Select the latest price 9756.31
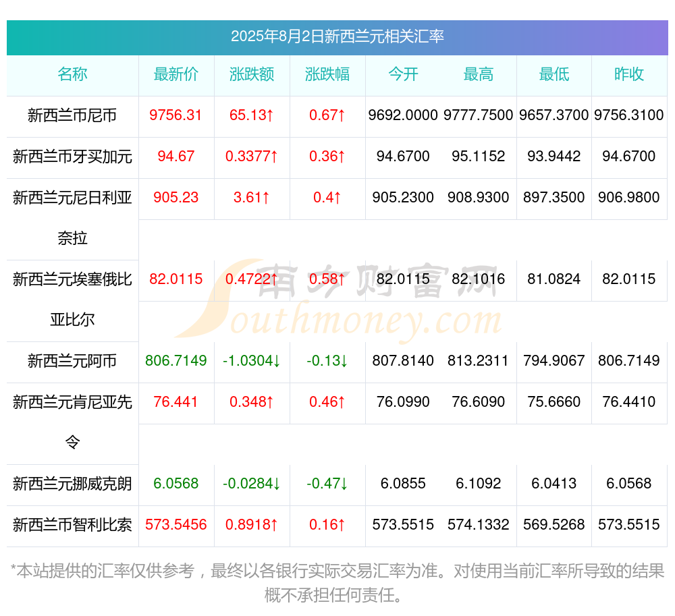 tap(175, 115)
